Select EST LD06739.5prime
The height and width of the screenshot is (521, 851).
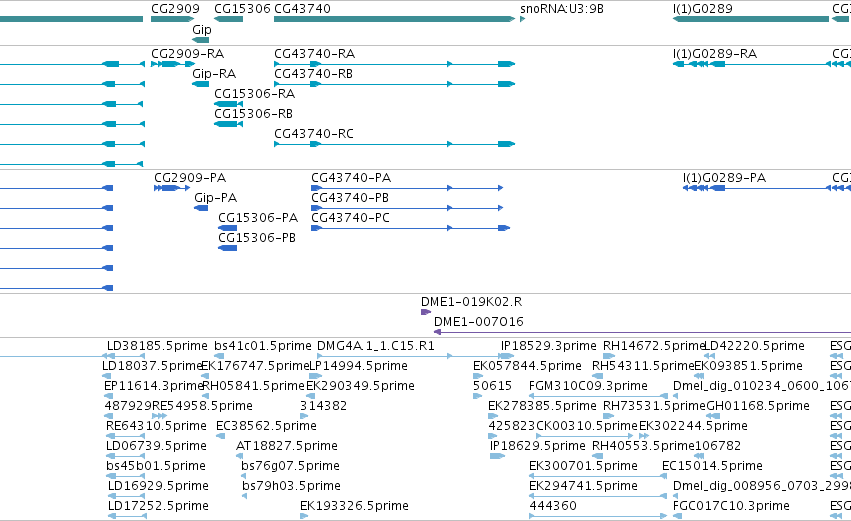coord(156,447)
